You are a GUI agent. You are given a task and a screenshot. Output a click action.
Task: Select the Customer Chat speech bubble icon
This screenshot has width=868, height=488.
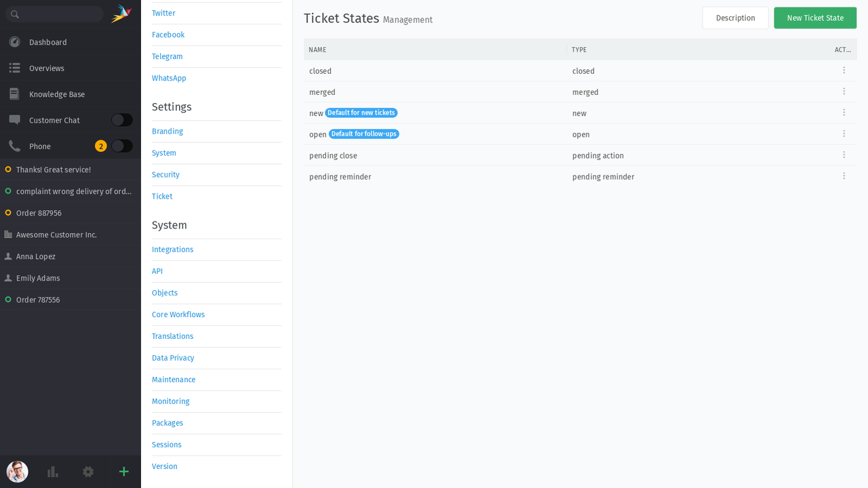tap(14, 120)
